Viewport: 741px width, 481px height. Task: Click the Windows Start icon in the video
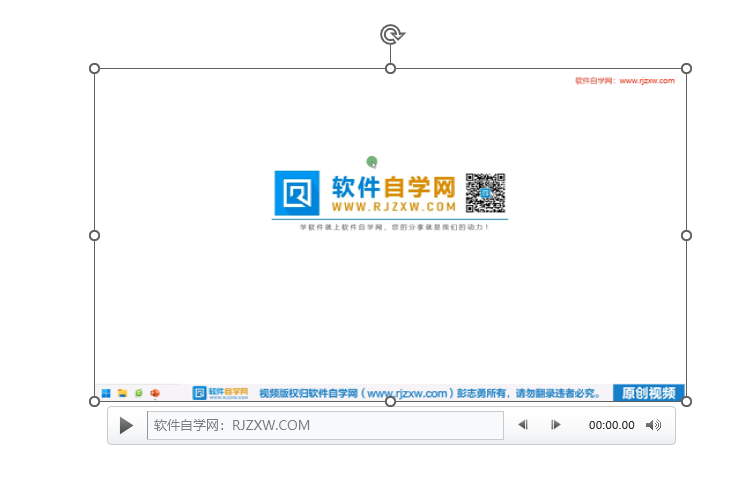(105, 393)
